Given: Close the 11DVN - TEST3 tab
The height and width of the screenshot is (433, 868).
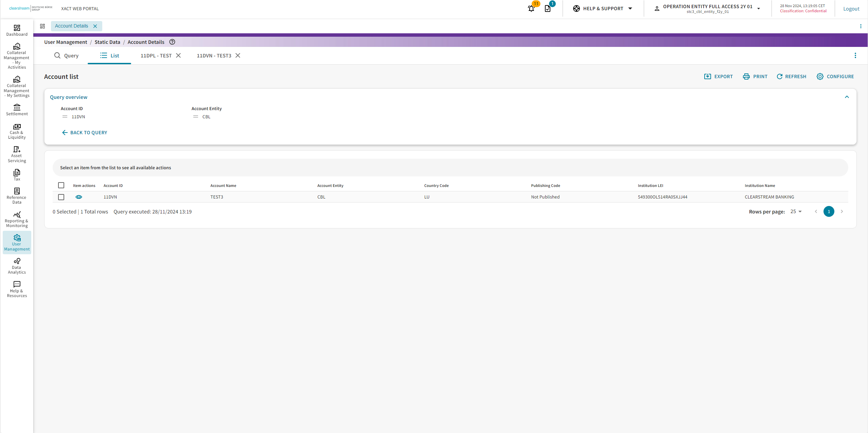Looking at the screenshot, I should coord(238,55).
